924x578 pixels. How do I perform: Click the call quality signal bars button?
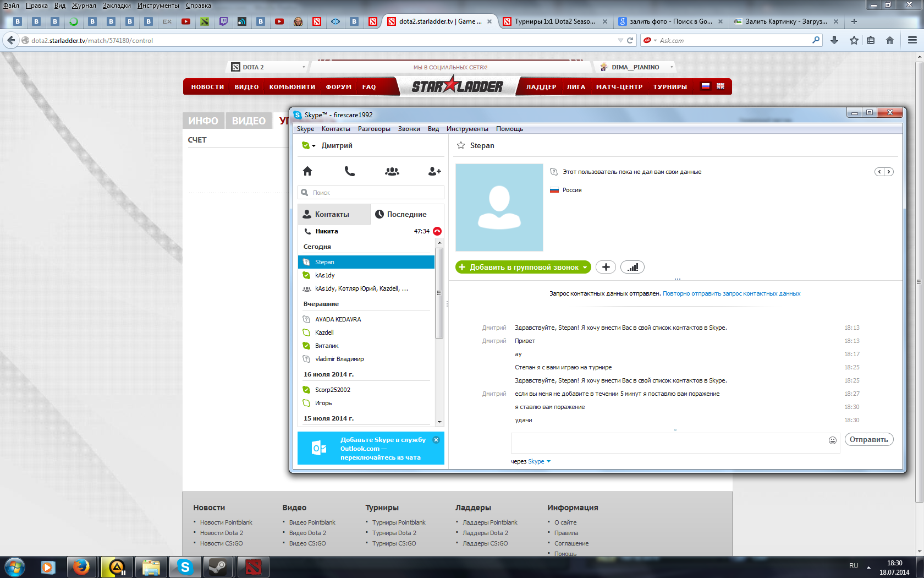pyautogui.click(x=632, y=267)
